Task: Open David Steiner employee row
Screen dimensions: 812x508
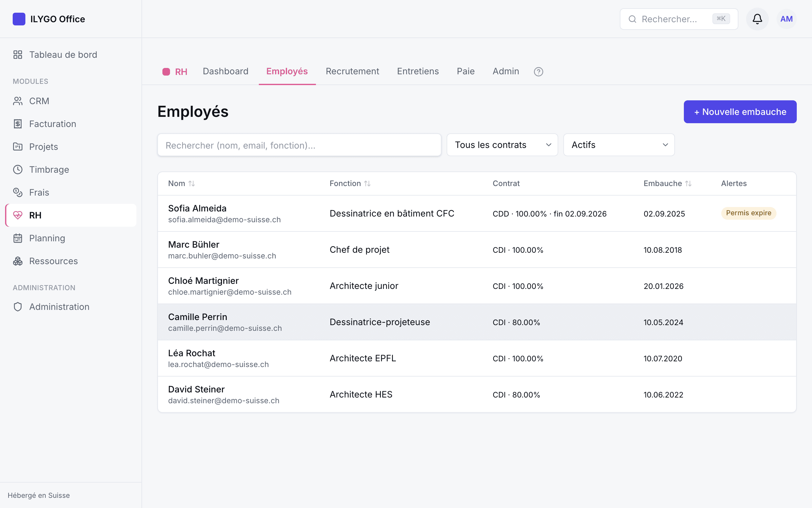Action: [x=477, y=394]
